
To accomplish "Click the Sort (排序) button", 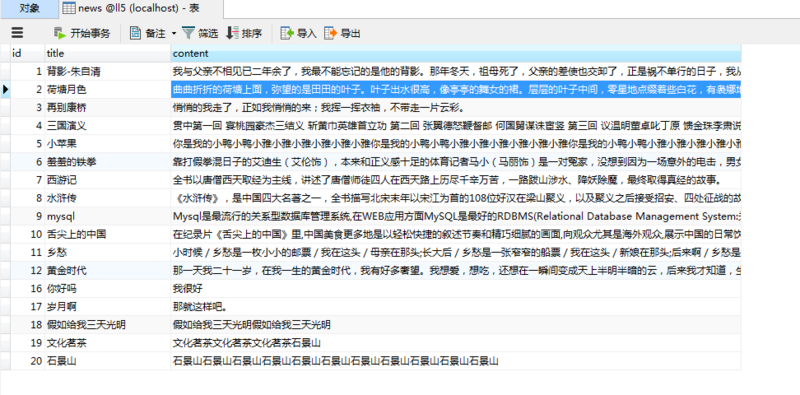I will [x=244, y=33].
